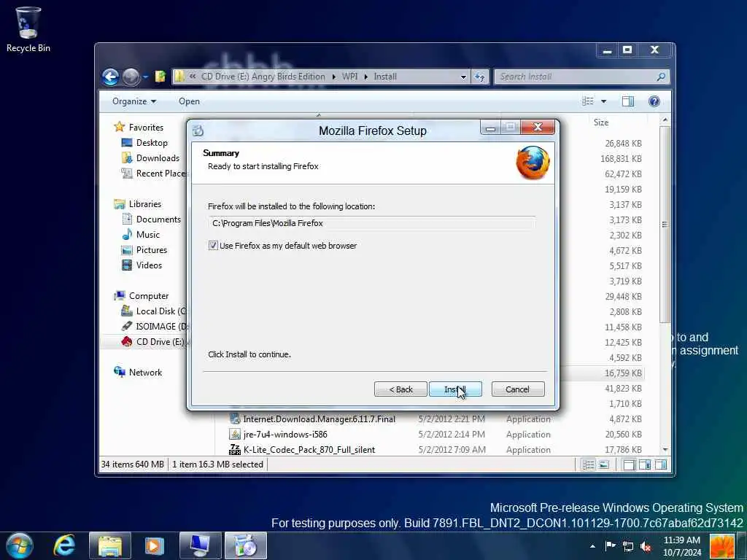Screen dimensions: 747x560
Task: Select Internet.Download.Manager.6.11.7.Final file
Action: point(320,419)
